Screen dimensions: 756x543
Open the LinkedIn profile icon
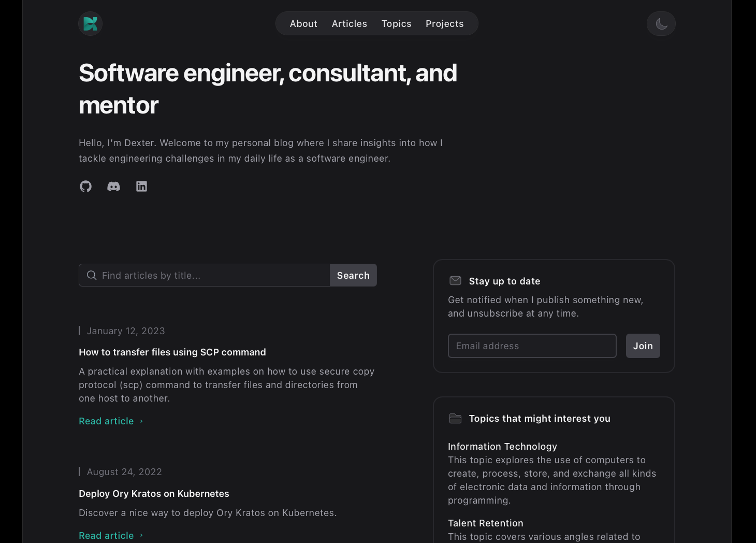(x=141, y=187)
